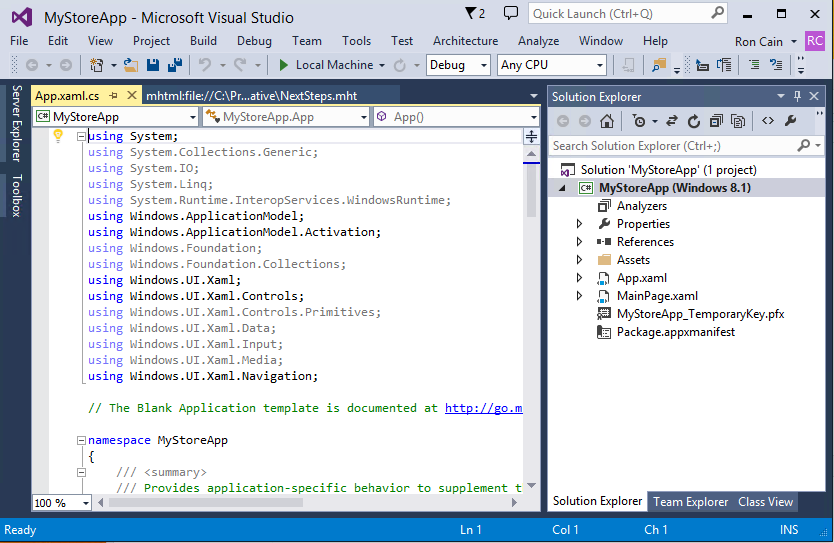The width and height of the screenshot is (834, 543).
Task: Toggle the pin on App.xaml.cs tab
Action: click(113, 96)
